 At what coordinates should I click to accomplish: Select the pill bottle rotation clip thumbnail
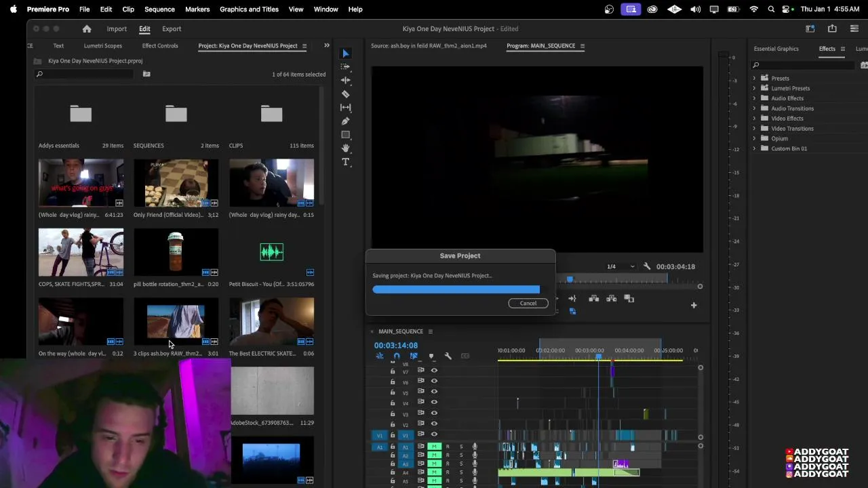coord(176,252)
